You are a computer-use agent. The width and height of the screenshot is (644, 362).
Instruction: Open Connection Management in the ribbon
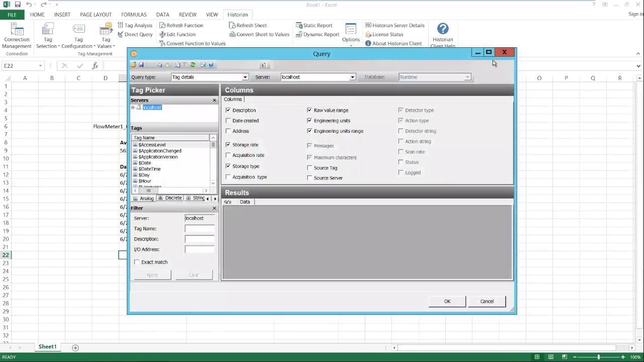17,35
